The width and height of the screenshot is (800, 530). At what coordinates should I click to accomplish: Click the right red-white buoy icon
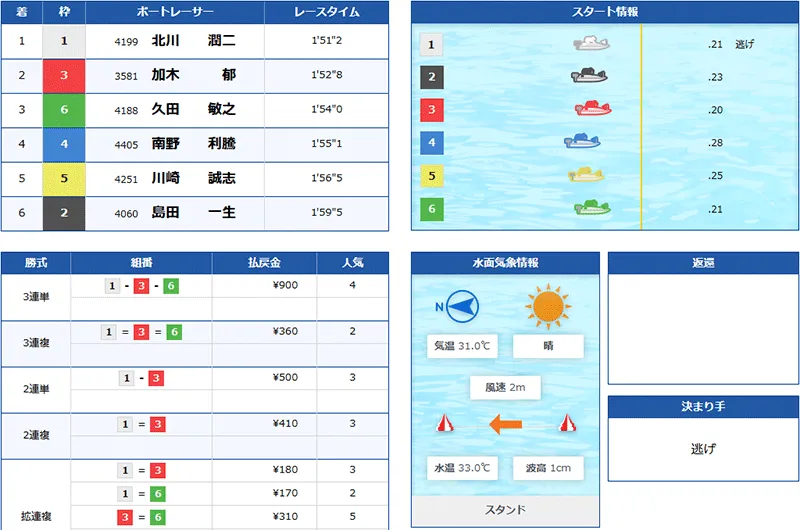click(x=567, y=423)
